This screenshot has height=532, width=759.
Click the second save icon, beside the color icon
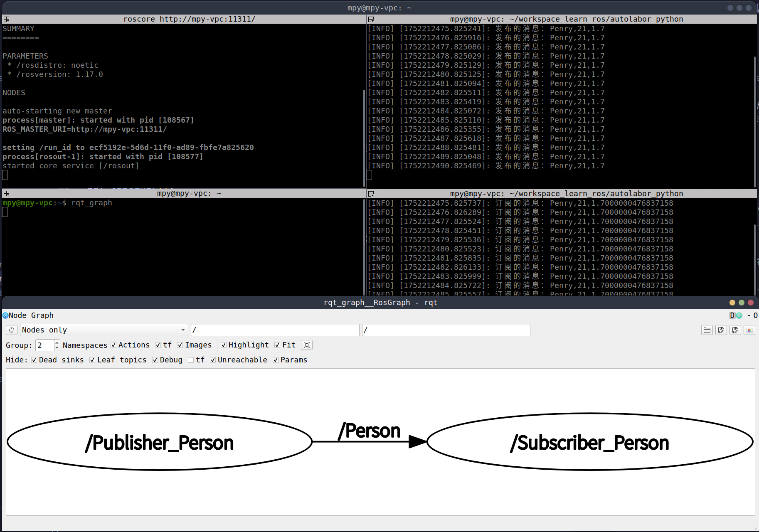coord(735,330)
